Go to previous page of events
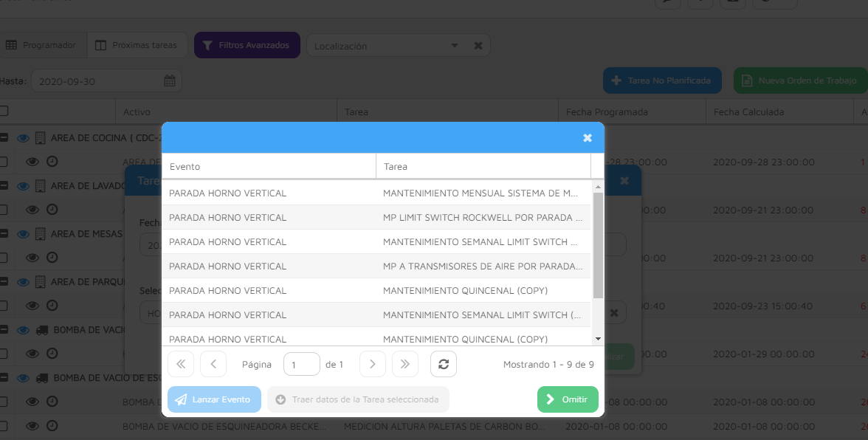This screenshot has height=440, width=868. pyautogui.click(x=213, y=364)
